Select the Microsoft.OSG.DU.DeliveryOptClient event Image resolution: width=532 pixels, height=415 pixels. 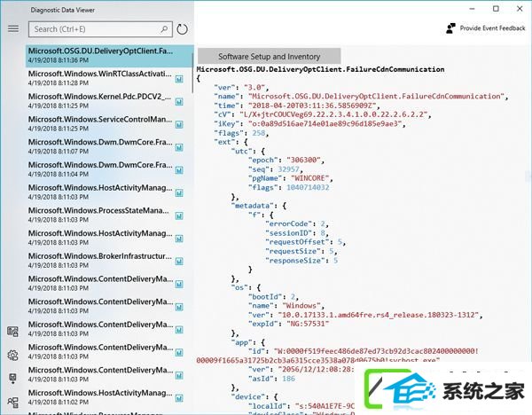[x=110, y=56]
